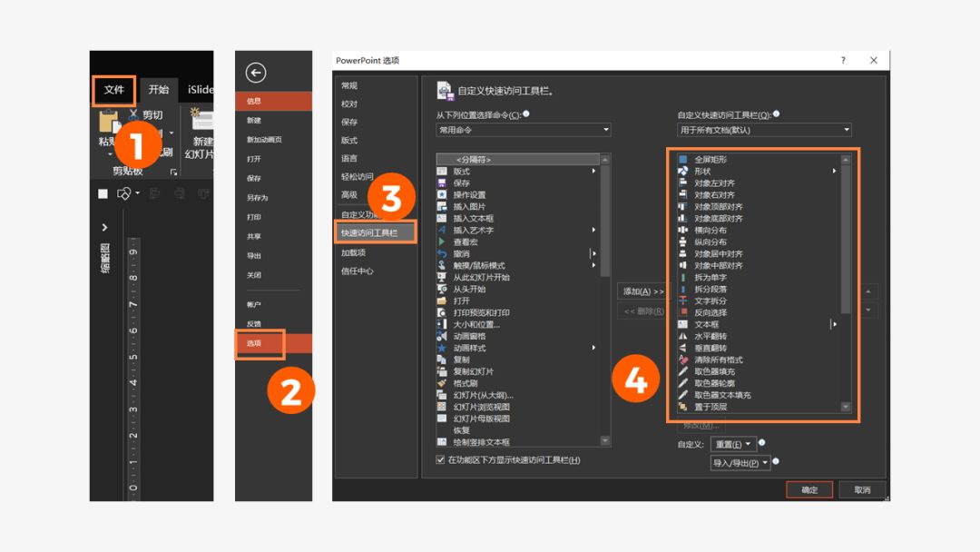
Task: Click the 取消 button
Action: coord(863,490)
